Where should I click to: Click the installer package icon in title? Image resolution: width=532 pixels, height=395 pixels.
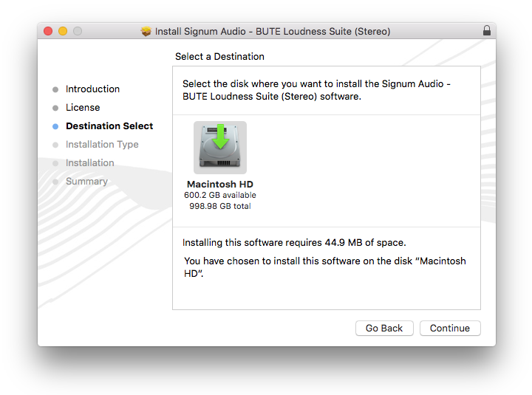point(146,32)
